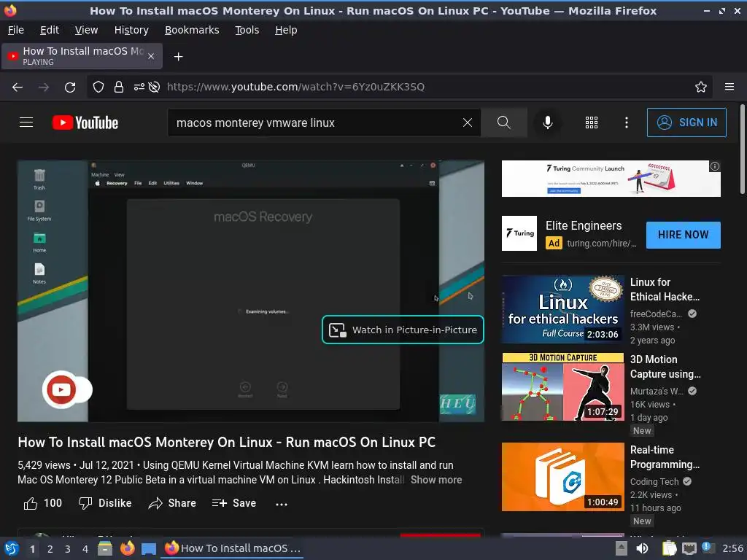The image size is (747, 560).
Task: Open the clipboard manager tray icon
Action: [669, 548]
